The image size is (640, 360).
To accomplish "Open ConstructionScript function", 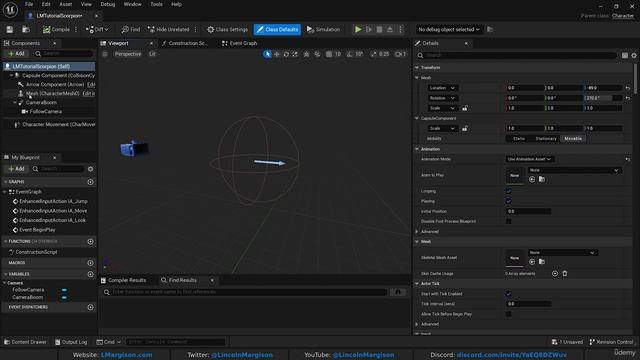I will point(36,252).
